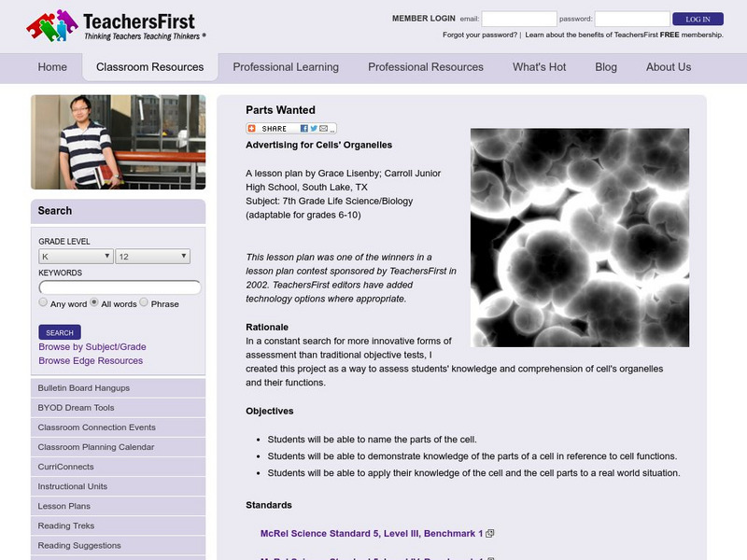Open the maximum grade level 12 dropdown
This screenshot has height=560, width=747.
pos(152,256)
